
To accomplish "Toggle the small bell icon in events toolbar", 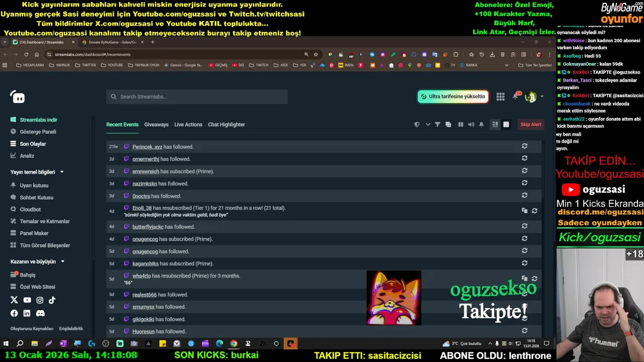I will point(481,125).
